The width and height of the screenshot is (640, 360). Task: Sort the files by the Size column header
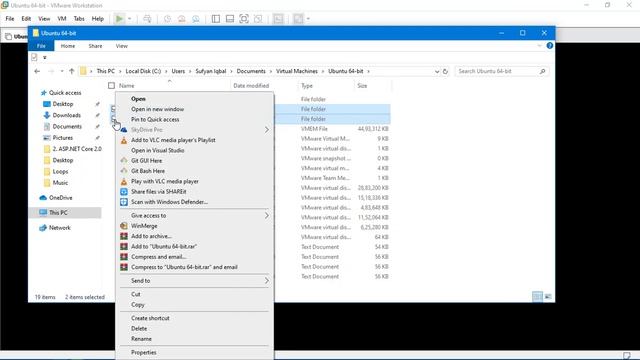(x=362, y=86)
